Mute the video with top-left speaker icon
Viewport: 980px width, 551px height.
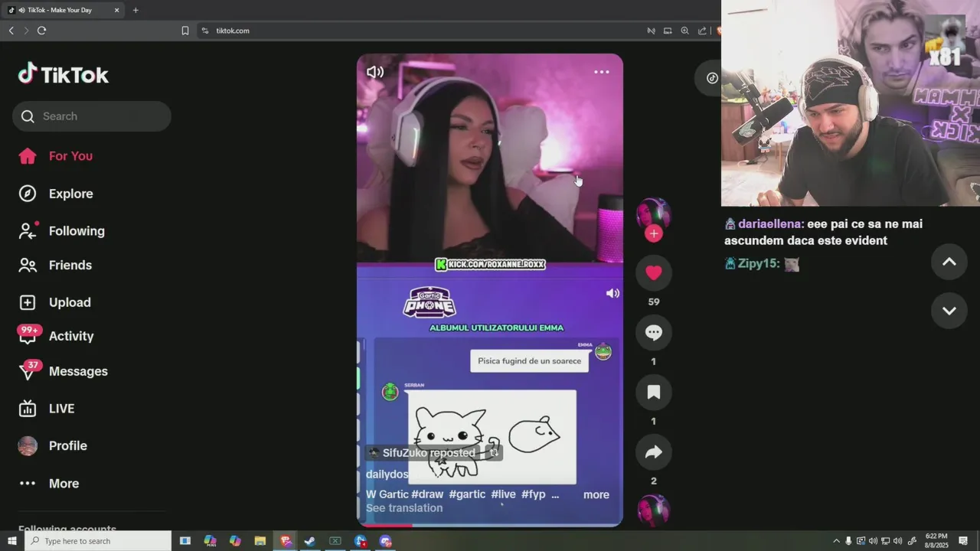coord(375,72)
